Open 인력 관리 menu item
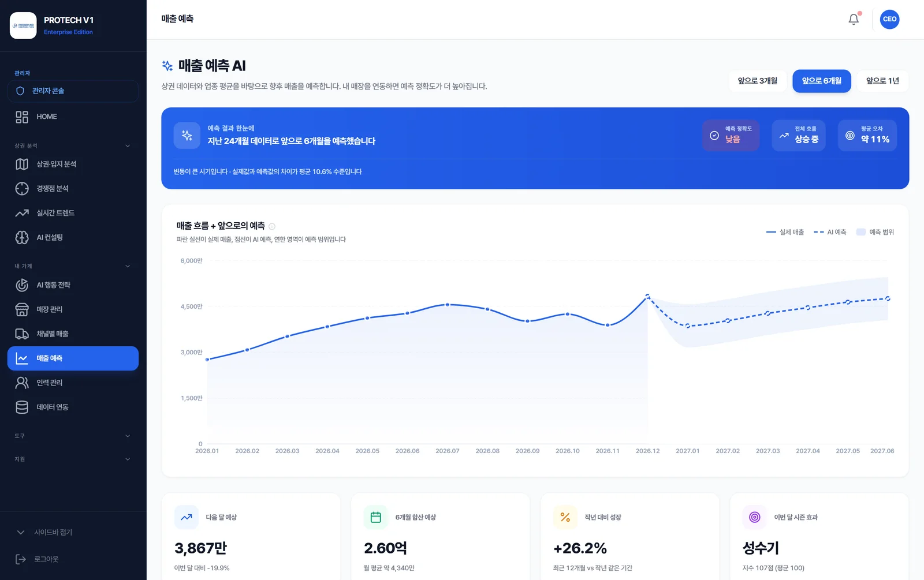This screenshot has width=924, height=580. (x=73, y=383)
